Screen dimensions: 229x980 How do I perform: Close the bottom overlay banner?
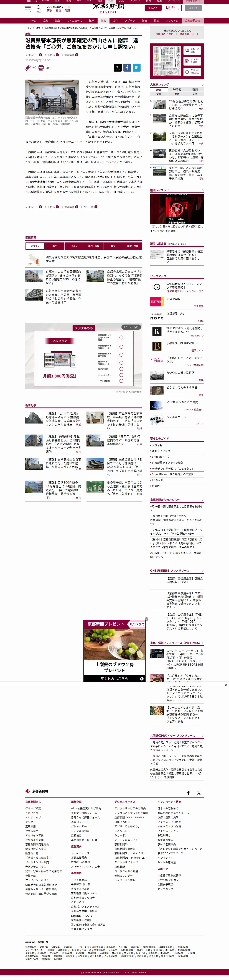coord(226,685)
